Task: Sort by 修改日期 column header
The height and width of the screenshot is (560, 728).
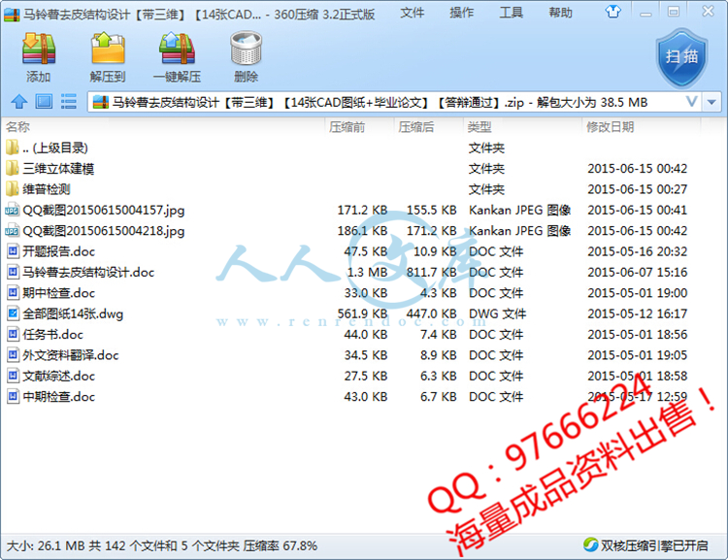Action: click(x=611, y=127)
